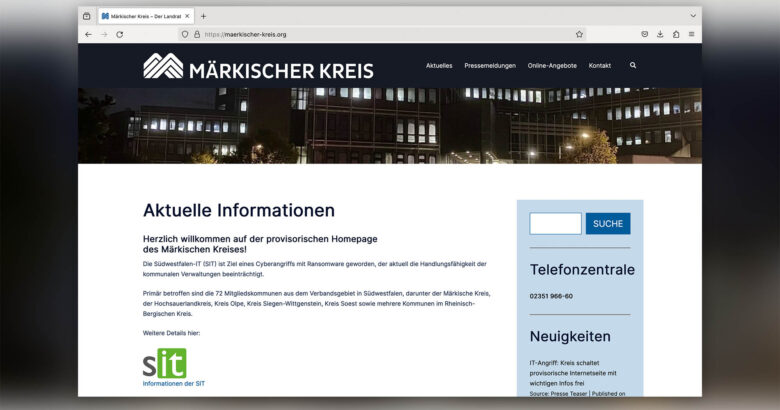Click the browser forward arrow
Image resolution: width=780 pixels, height=410 pixels.
(x=104, y=34)
